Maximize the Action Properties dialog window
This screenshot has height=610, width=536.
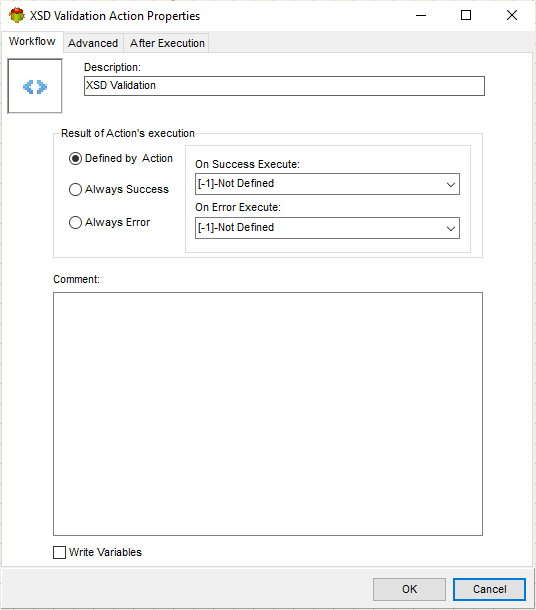[466, 16]
